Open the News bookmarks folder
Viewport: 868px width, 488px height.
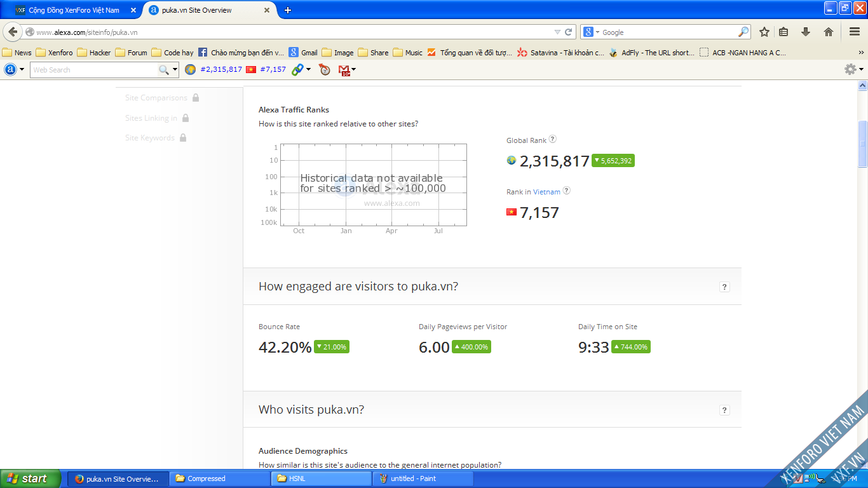coord(17,53)
